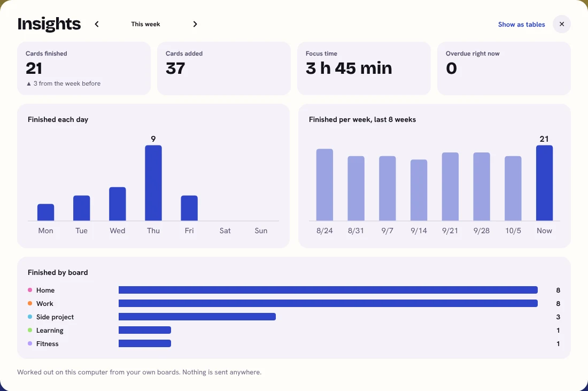This screenshot has height=391, width=588.
Task: Select the Monday bar in daily chart
Action: click(x=46, y=212)
